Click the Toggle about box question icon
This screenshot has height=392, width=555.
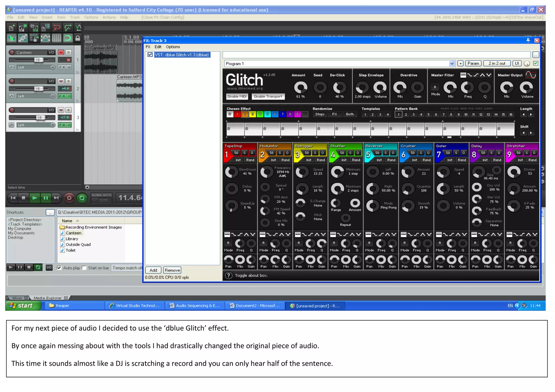pyautogui.click(x=228, y=276)
